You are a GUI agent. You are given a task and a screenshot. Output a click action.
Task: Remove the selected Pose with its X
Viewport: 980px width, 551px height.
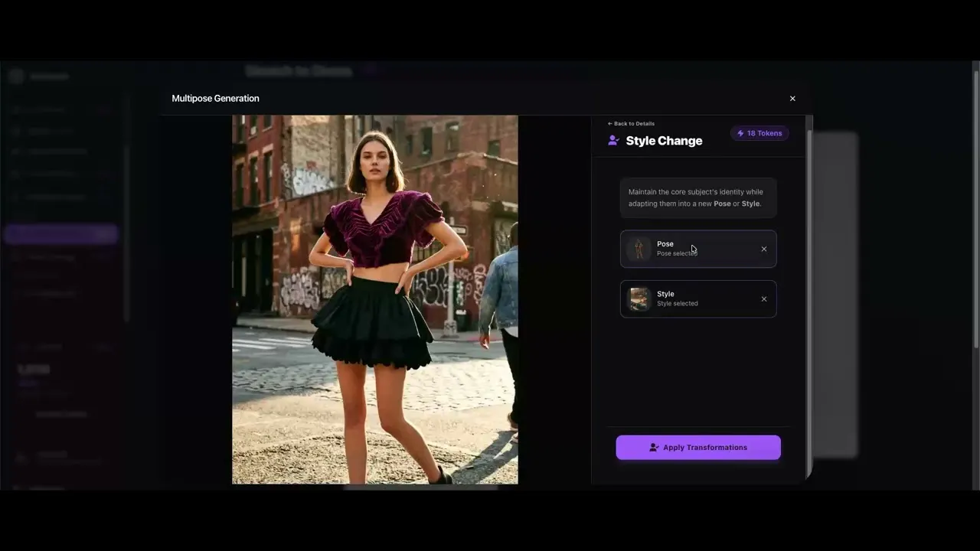click(763, 249)
